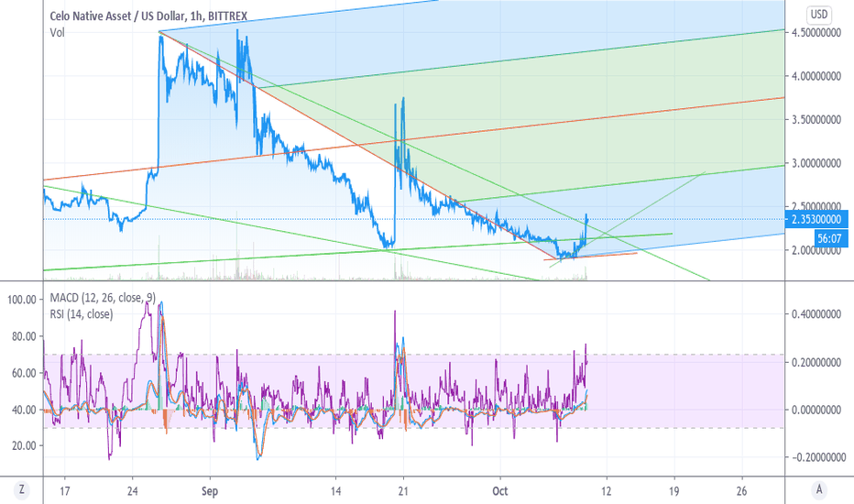Click the 24 date label on time axis
854x504 pixels.
pyautogui.click(x=132, y=491)
